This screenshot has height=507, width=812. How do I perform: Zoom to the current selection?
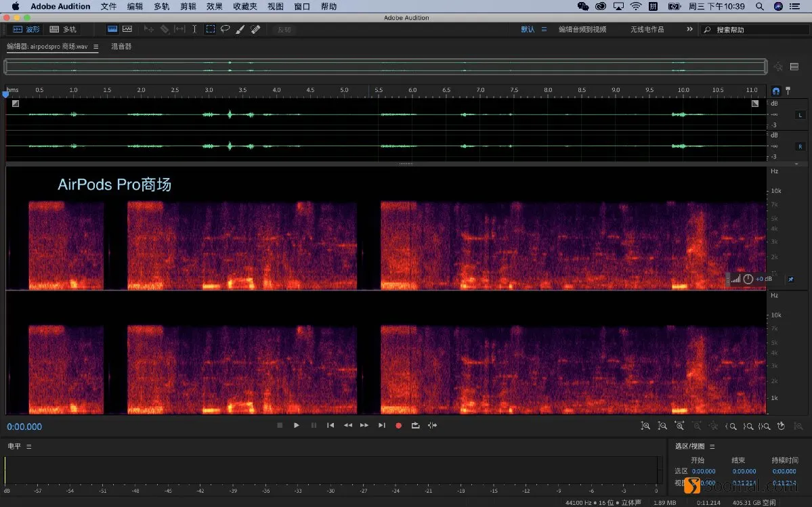coord(765,426)
